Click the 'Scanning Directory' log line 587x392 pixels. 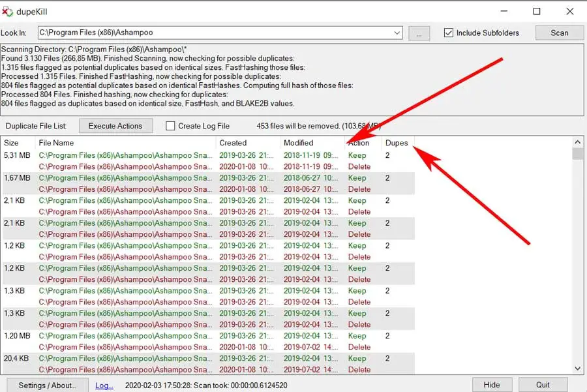coord(94,50)
